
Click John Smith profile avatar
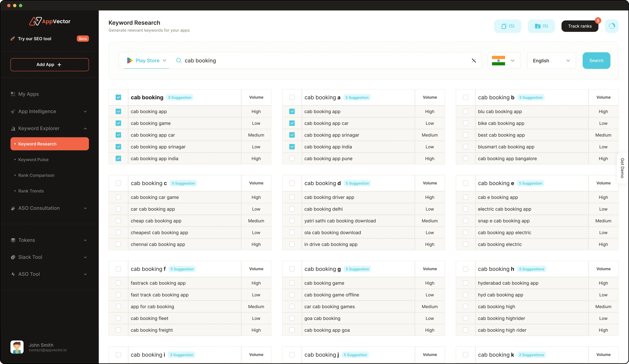pos(17,347)
